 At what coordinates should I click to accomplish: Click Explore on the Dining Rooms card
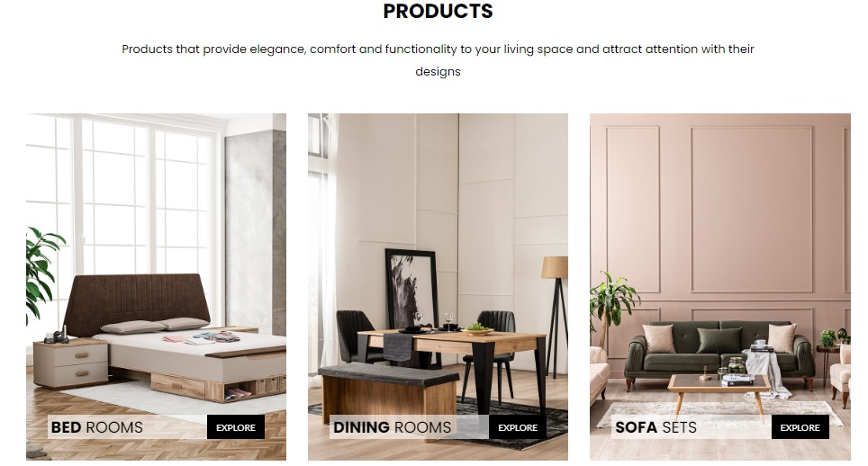pos(518,427)
